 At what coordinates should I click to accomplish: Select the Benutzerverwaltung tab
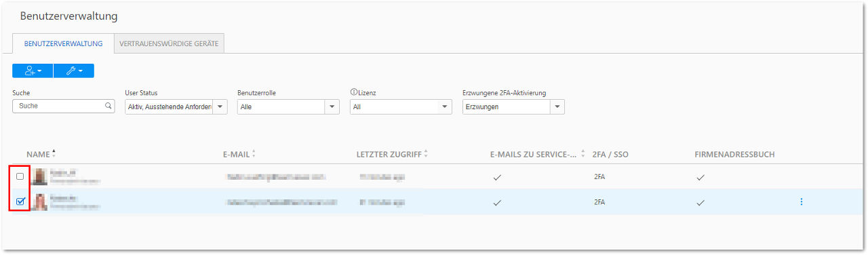(x=63, y=44)
